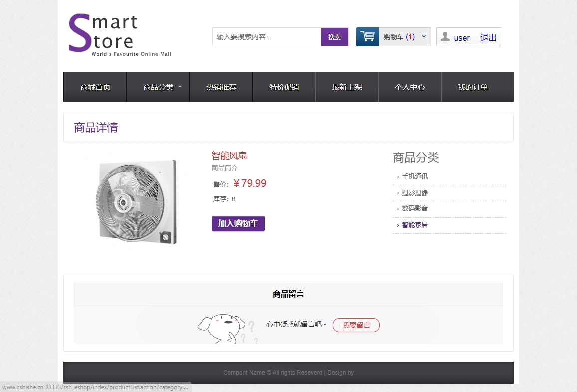Select 摄影摄像 category
The width and height of the screenshot is (577, 392).
tap(415, 193)
